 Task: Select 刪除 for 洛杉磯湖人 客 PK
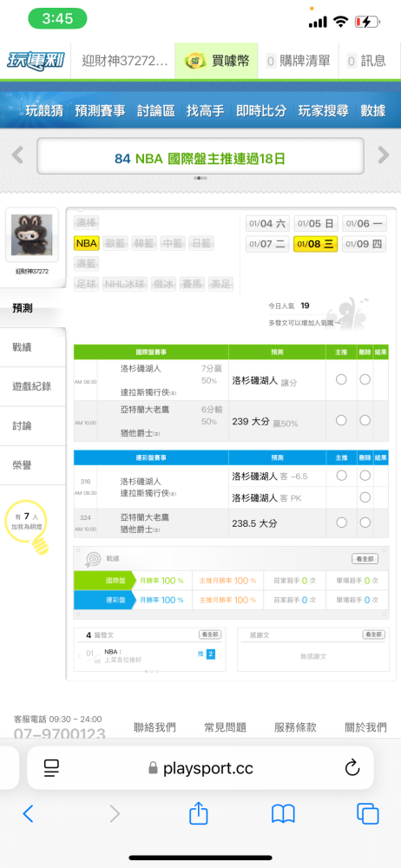tap(365, 497)
